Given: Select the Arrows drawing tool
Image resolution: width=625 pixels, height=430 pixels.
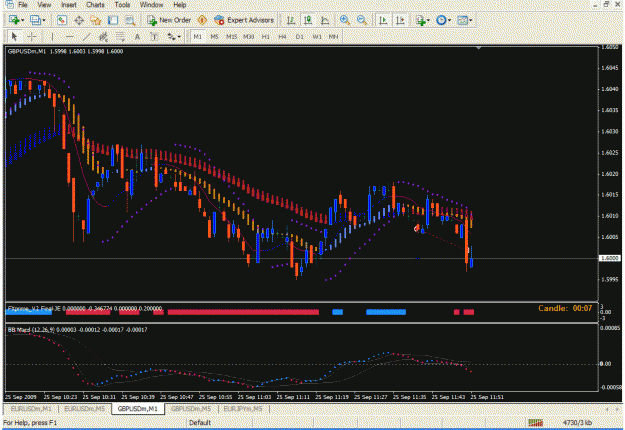Looking at the screenshot, I should tap(171, 37).
